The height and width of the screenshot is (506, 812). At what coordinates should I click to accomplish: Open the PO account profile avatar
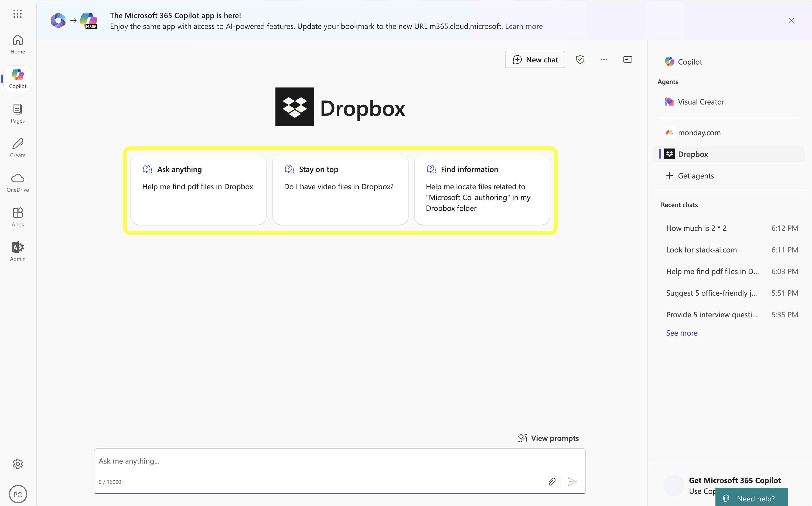pyautogui.click(x=18, y=494)
